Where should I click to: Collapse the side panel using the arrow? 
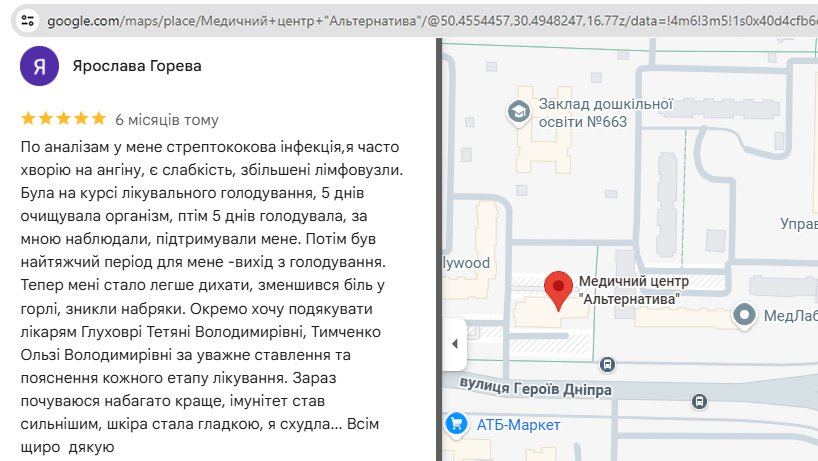pyautogui.click(x=455, y=343)
